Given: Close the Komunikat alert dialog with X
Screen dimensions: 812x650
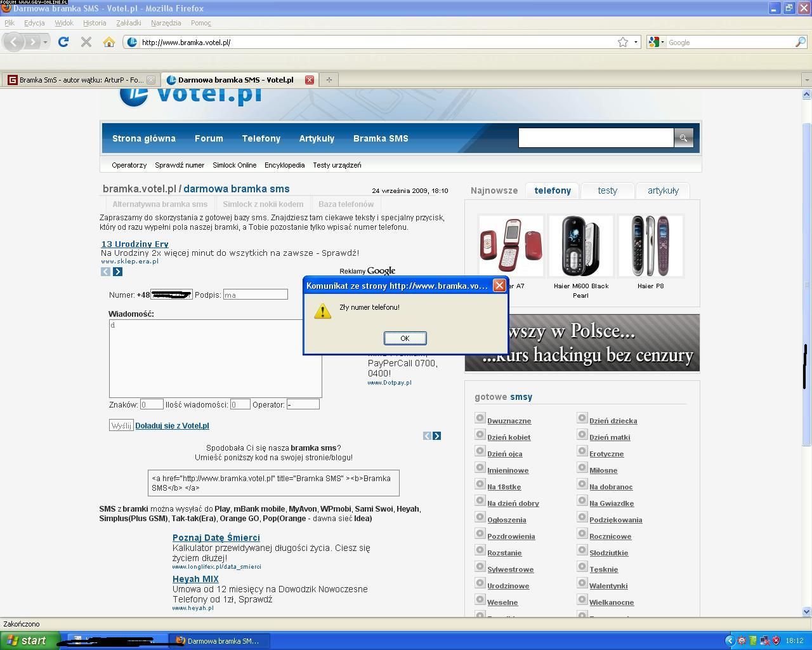Looking at the screenshot, I should [x=499, y=286].
